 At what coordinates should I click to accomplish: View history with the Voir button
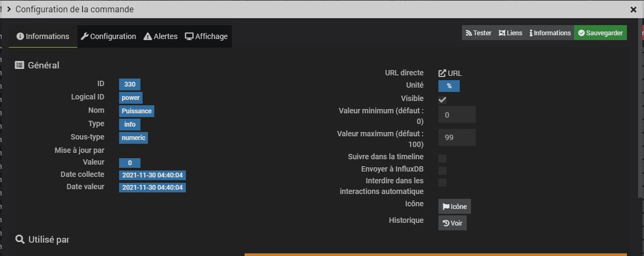(452, 223)
